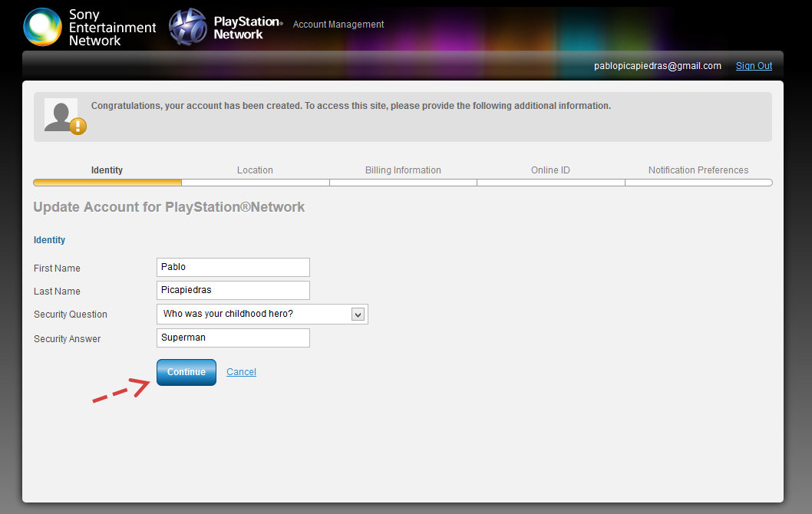
Task: Open the Billing Information step tab
Action: 403,170
